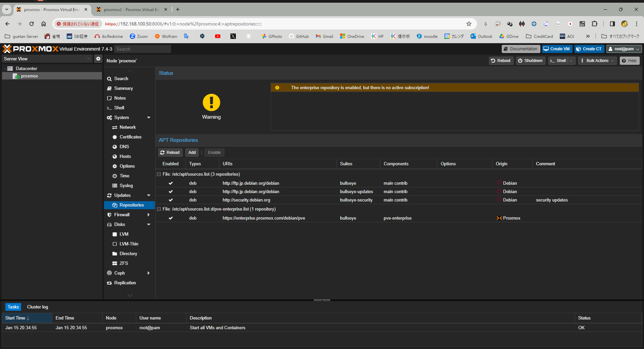Click the Add repository button
Image resolution: width=644 pixels, height=349 pixels.
pyautogui.click(x=192, y=153)
